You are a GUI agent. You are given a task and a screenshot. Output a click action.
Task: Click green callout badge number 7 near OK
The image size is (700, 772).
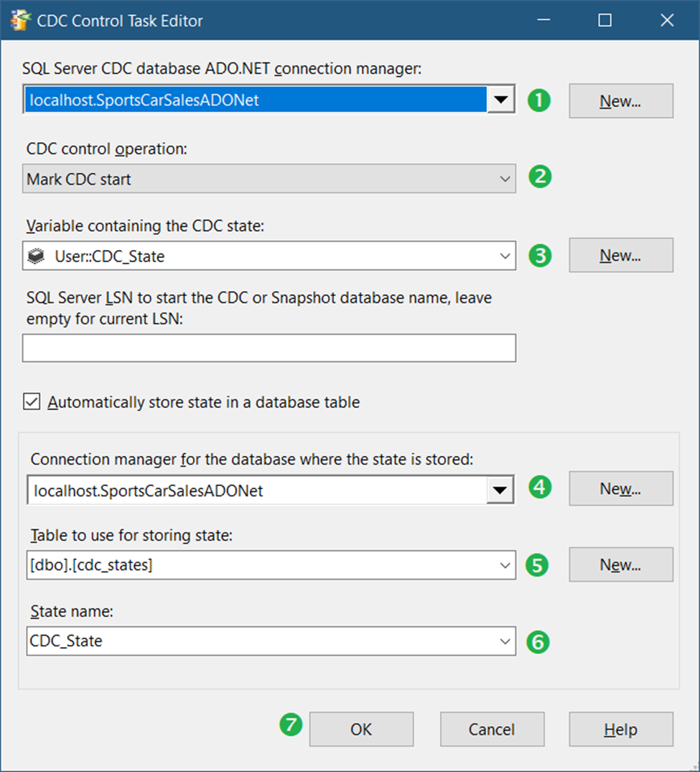[x=290, y=726]
